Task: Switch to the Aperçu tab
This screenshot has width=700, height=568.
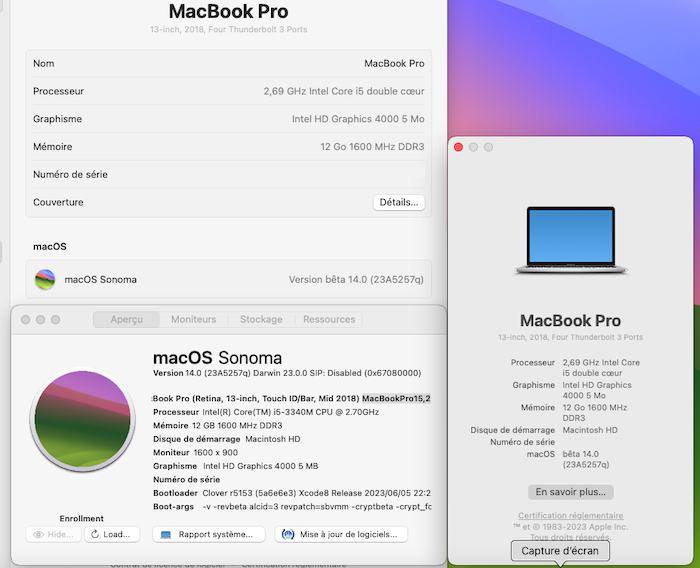Action: click(x=127, y=319)
